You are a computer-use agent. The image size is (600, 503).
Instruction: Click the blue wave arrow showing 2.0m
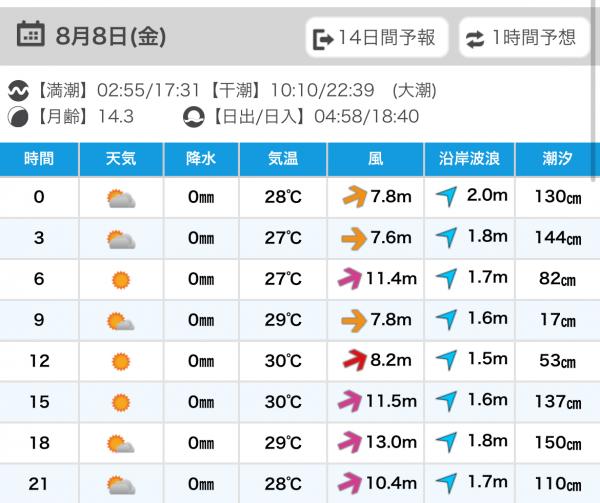(446, 197)
